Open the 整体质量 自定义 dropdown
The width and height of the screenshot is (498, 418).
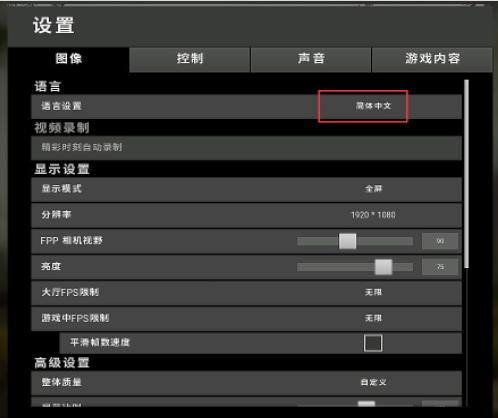373,382
